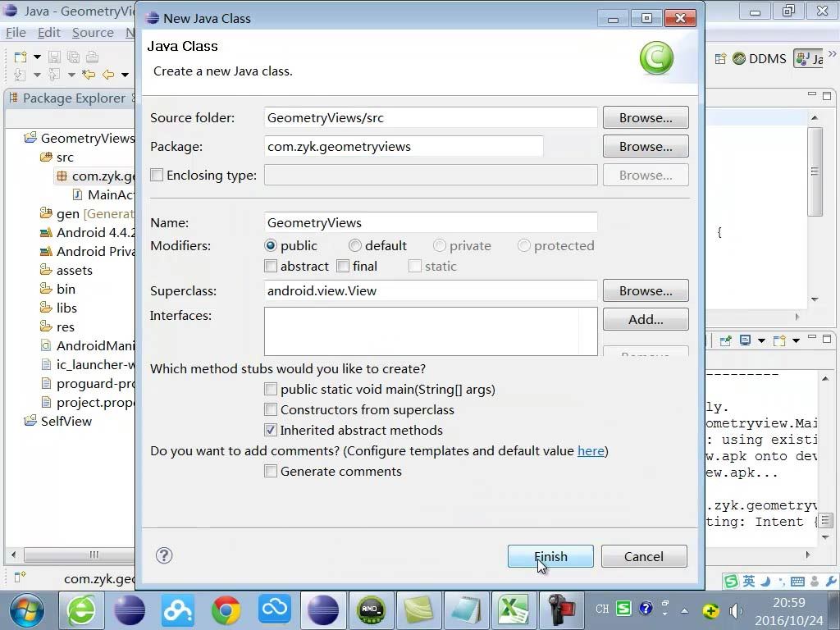Click Open Console icon
Screen dimensions: 840x630
[x=779, y=340]
